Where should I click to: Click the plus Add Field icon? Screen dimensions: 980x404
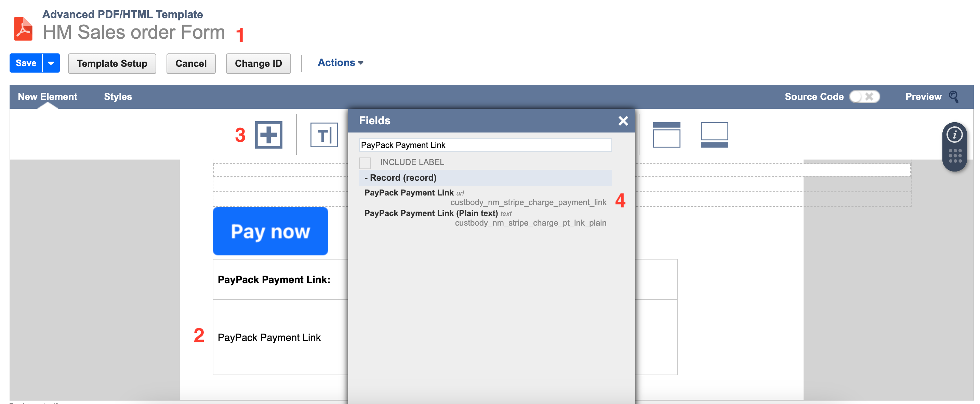pyautogui.click(x=268, y=135)
